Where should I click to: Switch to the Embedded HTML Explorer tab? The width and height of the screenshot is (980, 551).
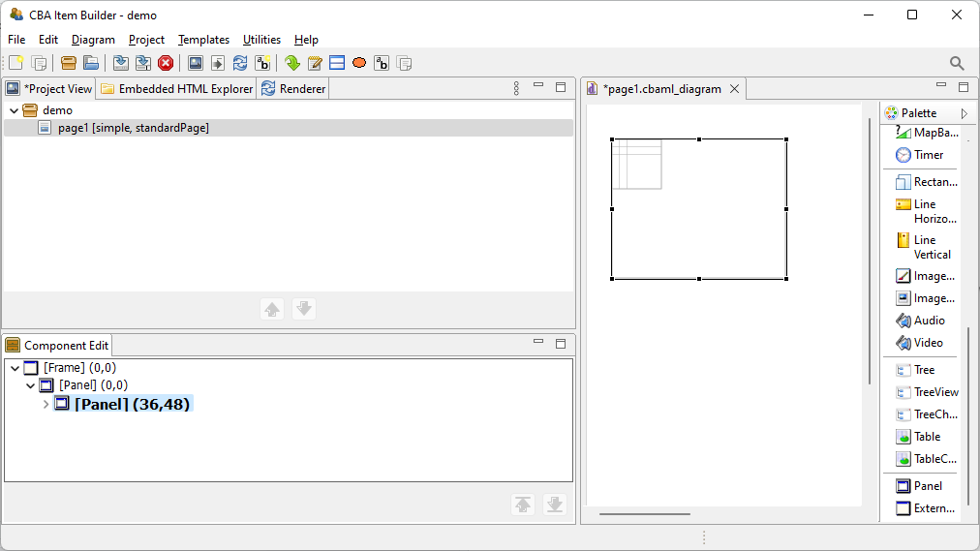click(x=176, y=89)
